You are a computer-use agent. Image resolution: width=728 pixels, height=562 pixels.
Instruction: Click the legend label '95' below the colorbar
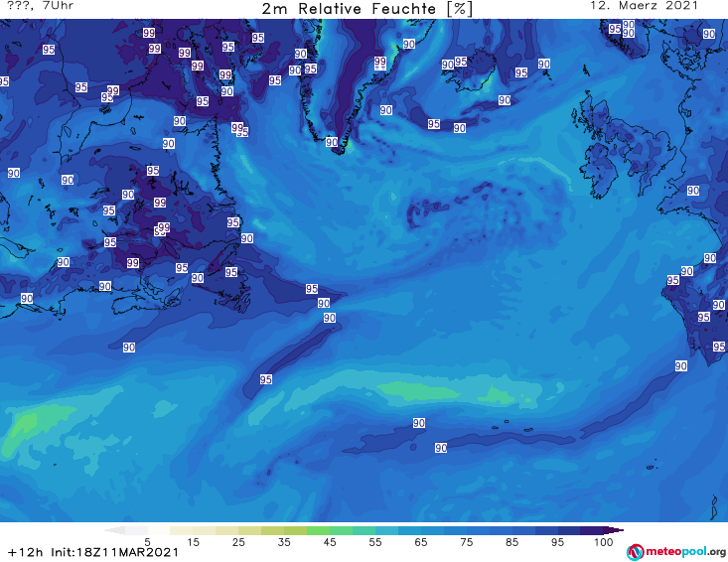(557, 541)
